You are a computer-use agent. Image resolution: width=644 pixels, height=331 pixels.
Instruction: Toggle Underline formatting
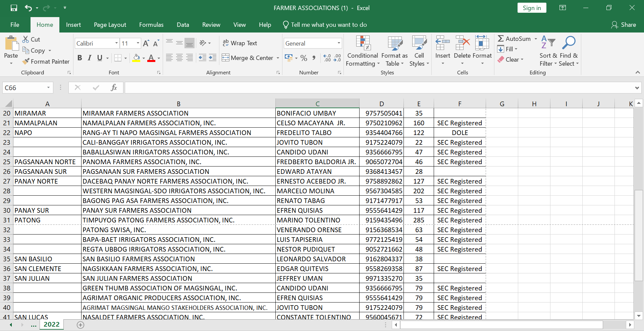tap(100, 58)
